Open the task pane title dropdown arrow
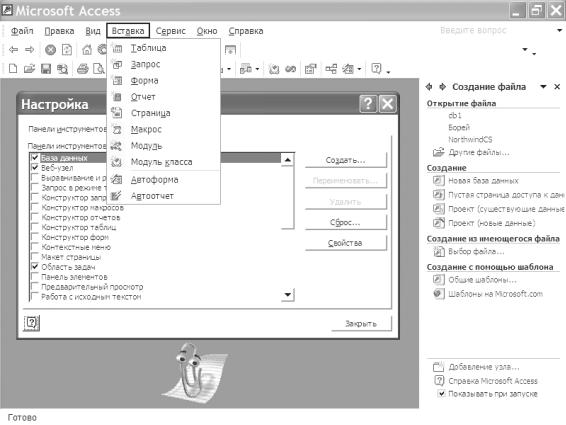566x425 pixels. [x=543, y=87]
